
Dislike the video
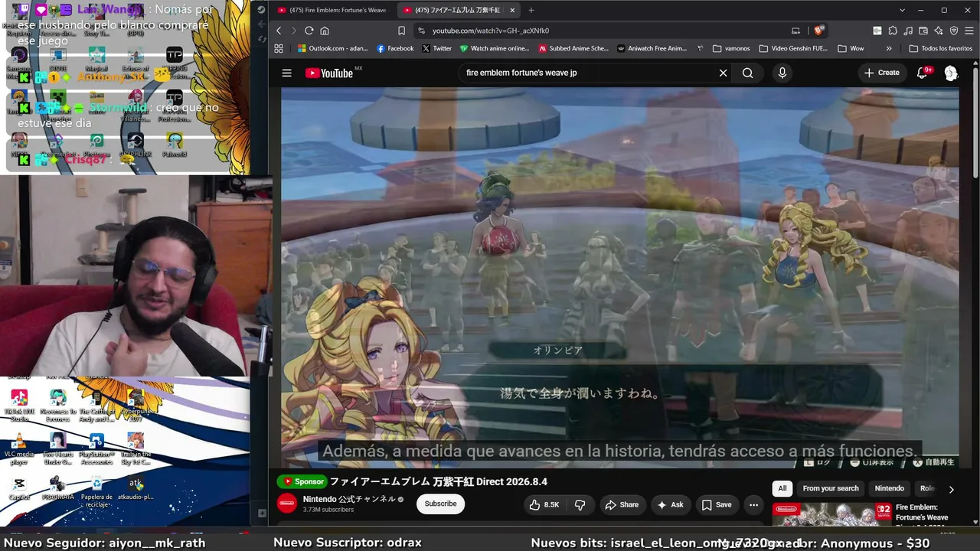point(580,505)
